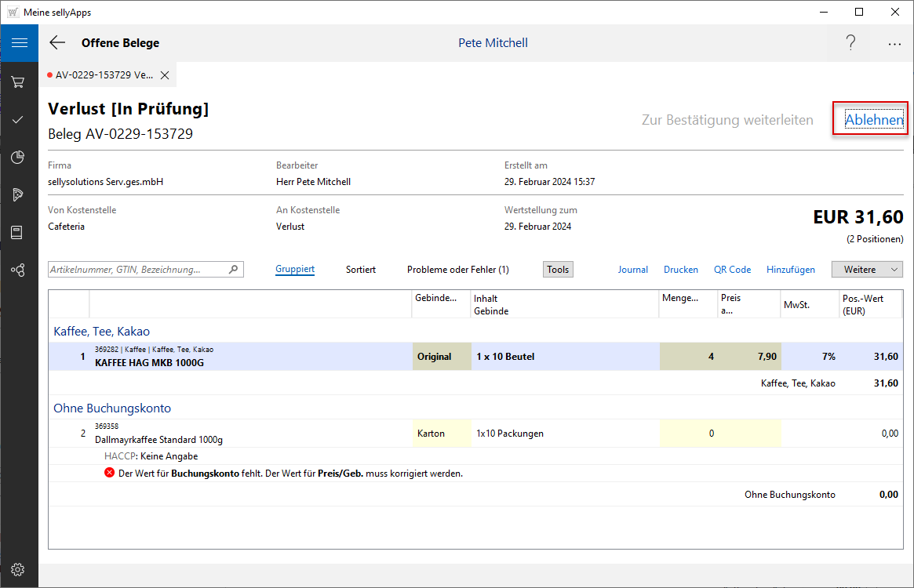Viewport: 914px width, 588px height.
Task: Click the question mark help icon
Action: [850, 43]
